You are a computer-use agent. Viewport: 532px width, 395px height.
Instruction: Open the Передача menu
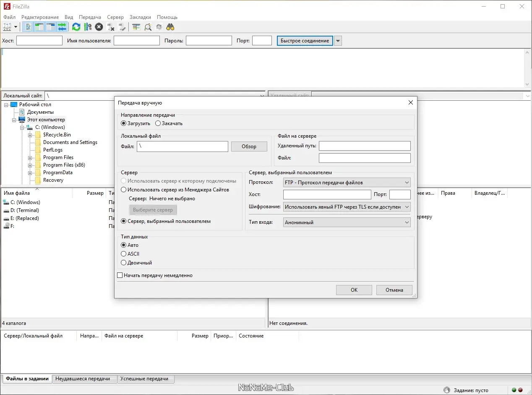90,17
